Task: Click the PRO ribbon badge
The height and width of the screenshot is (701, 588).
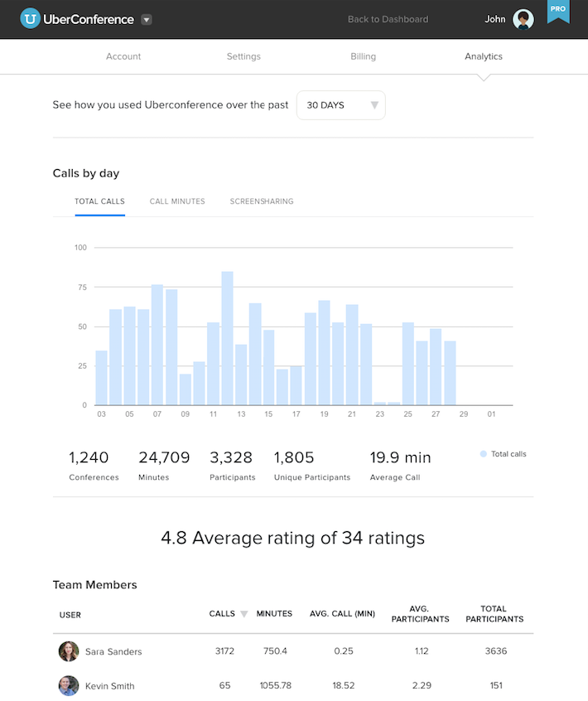Action: 558,11
